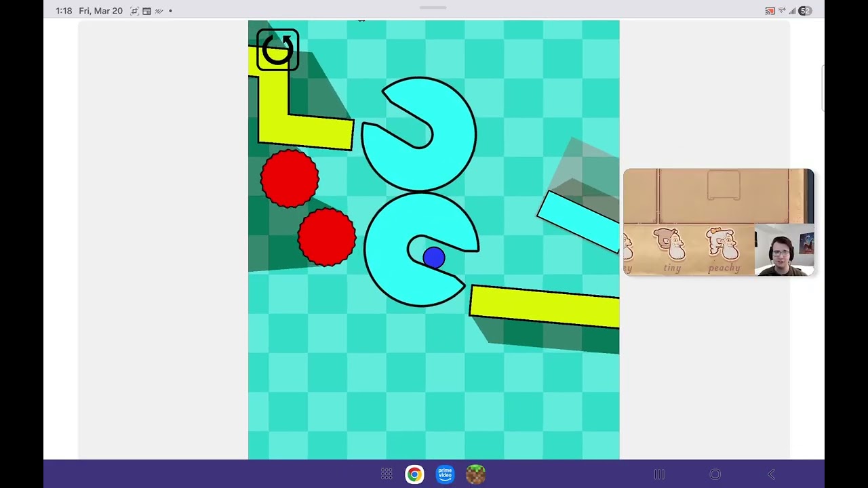Tap the upper red spiky circle
The image size is (868, 488).
pyautogui.click(x=290, y=179)
